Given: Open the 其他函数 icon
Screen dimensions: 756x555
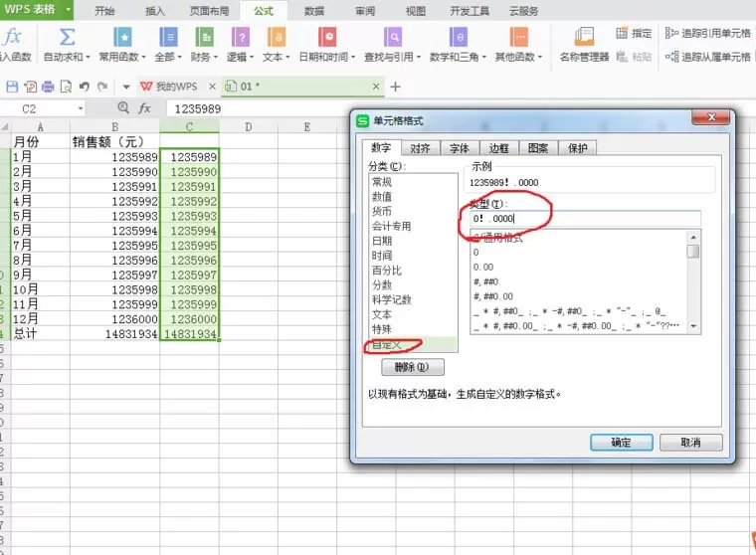Looking at the screenshot, I should click(519, 37).
